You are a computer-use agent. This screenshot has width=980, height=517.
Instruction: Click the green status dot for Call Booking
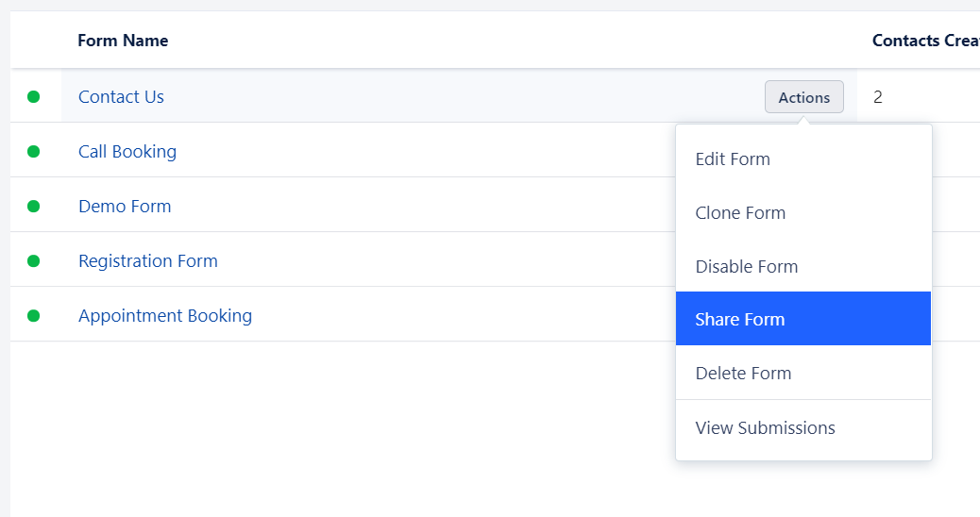tap(34, 152)
